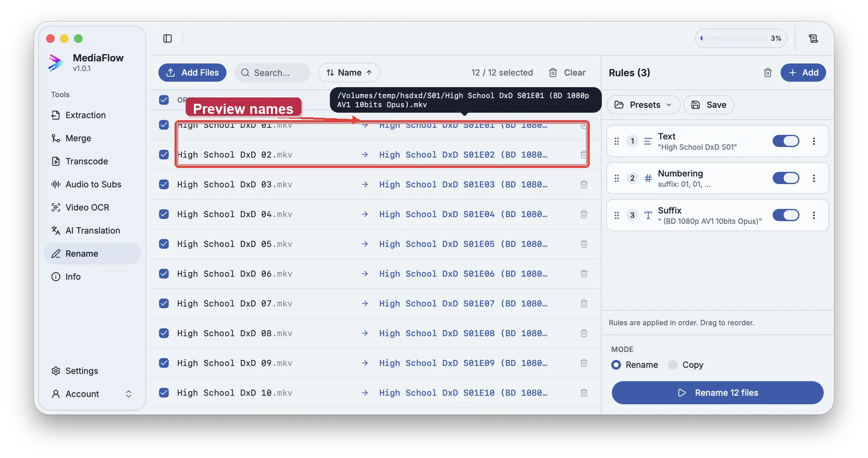Uncheck High School DxD 02.mkv checkbox
The height and width of the screenshot is (458, 868).
[164, 154]
